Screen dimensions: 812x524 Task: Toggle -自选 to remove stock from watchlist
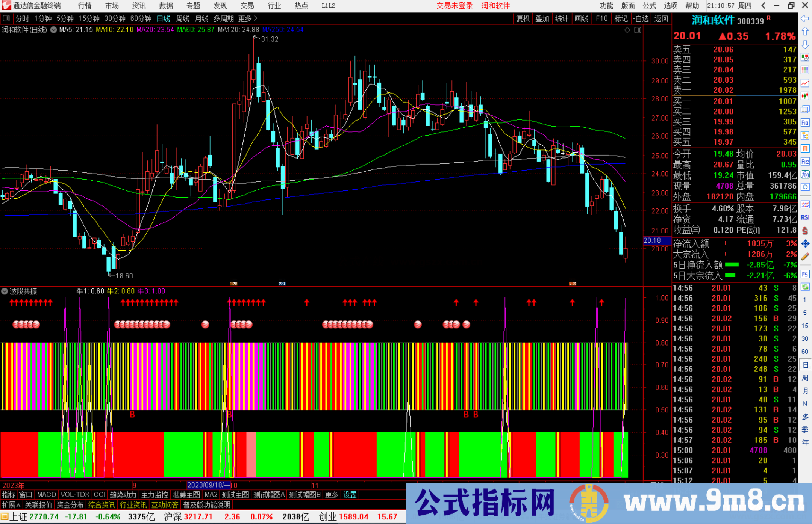click(x=641, y=18)
